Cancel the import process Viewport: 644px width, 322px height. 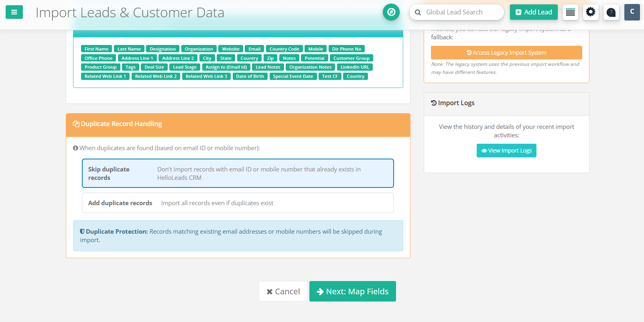[x=283, y=291]
